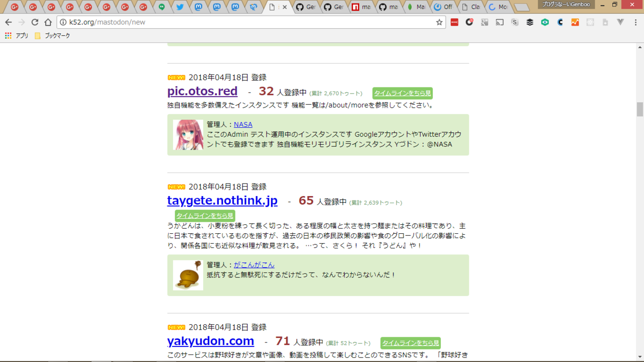Click the browser back arrow
The image size is (644, 362).
(x=8, y=22)
